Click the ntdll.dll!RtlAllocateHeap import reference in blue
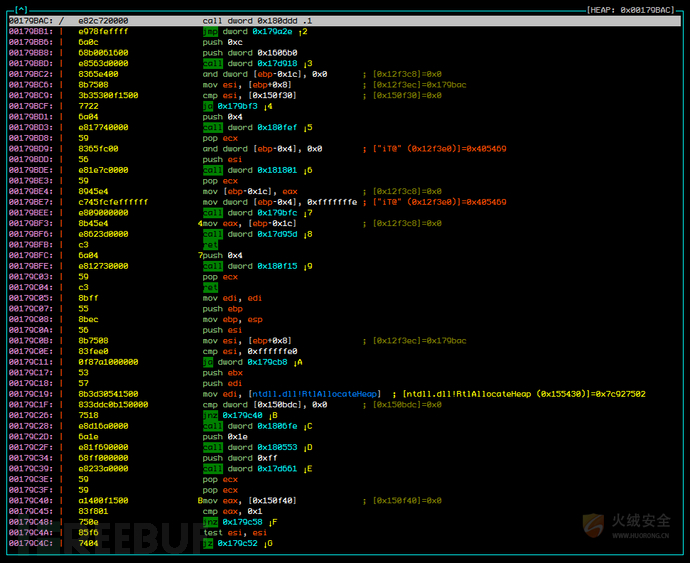This screenshot has height=563, width=690. pyautogui.click(x=315, y=394)
